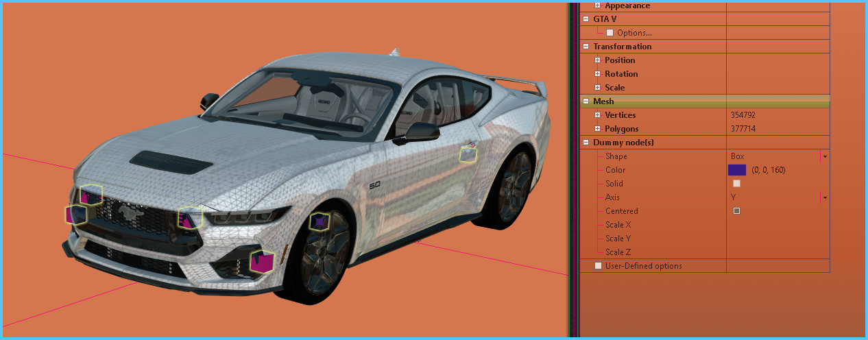Collapse the Dummy node(s) section
The height and width of the screenshot is (340, 868).
(586, 143)
